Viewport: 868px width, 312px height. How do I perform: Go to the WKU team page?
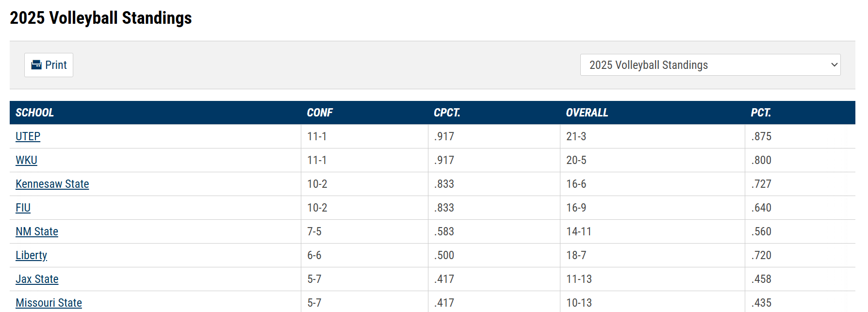coord(26,160)
